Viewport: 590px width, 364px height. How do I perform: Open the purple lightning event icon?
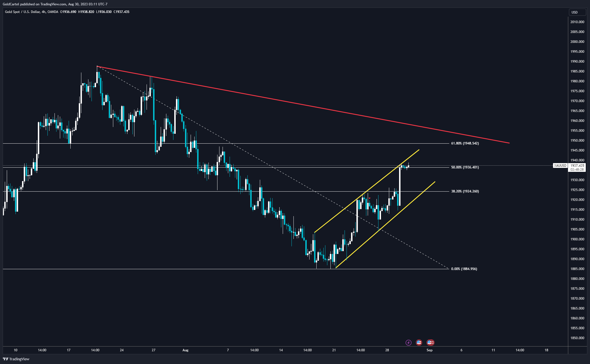pyautogui.click(x=408, y=343)
